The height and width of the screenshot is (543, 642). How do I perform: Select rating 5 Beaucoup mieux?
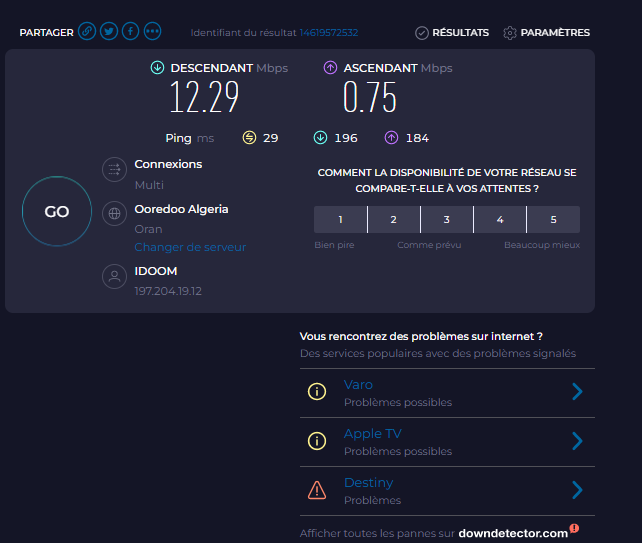point(553,220)
